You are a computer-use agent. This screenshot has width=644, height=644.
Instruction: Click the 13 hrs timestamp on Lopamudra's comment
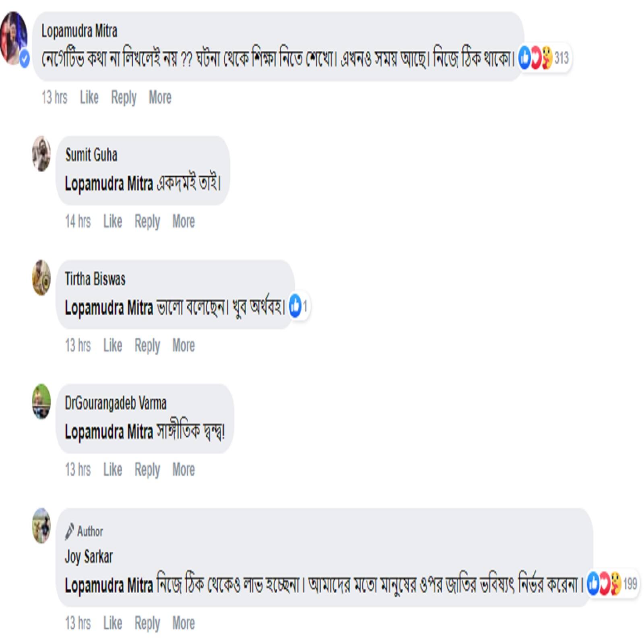click(54, 97)
